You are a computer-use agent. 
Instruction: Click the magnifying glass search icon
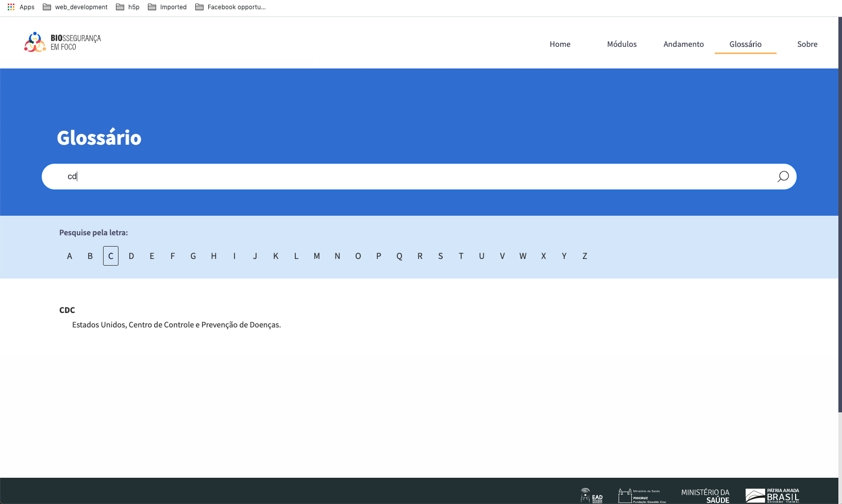point(783,177)
